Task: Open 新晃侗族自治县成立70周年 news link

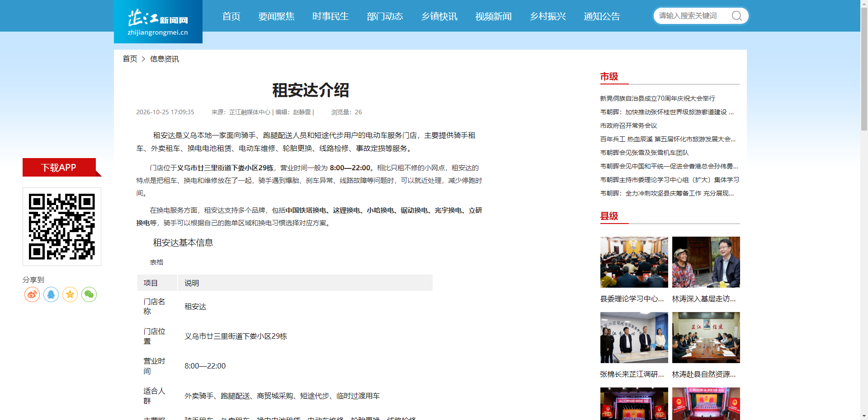Action: tap(657, 98)
